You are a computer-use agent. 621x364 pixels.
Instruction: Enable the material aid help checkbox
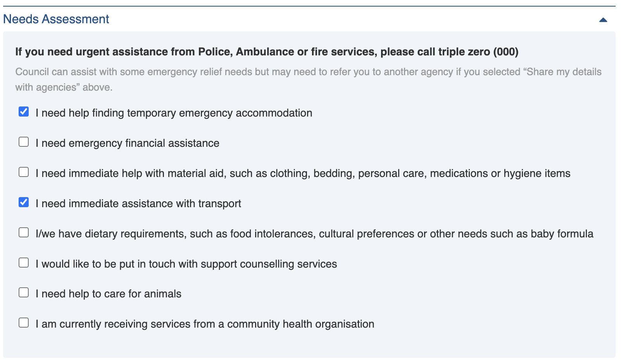pyautogui.click(x=24, y=172)
